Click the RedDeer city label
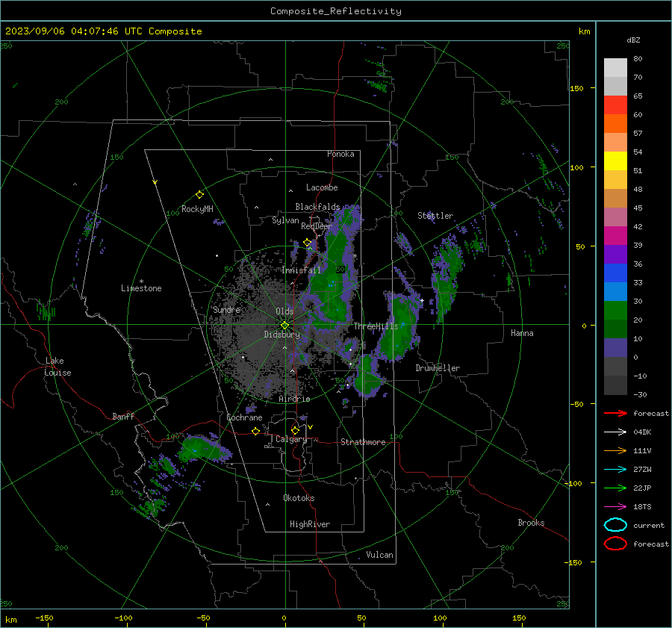Screen dimensions: 672x628 point(317,226)
